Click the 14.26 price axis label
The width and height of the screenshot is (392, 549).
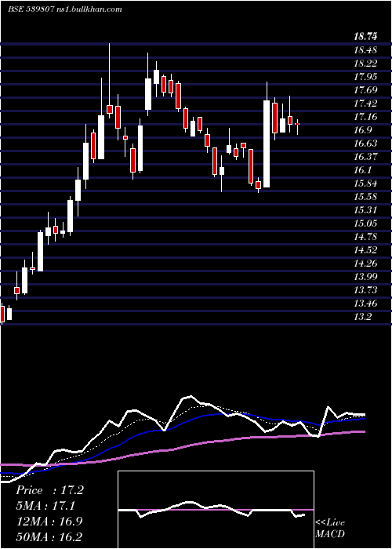click(x=365, y=263)
